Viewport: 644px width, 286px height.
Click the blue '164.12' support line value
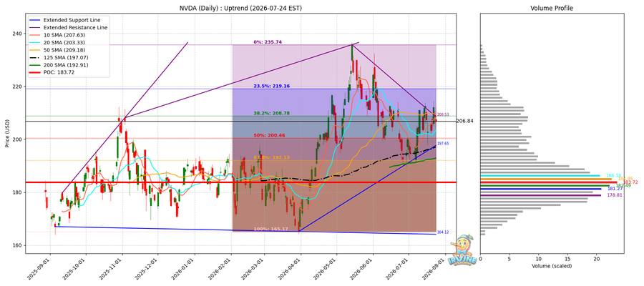(x=442, y=232)
